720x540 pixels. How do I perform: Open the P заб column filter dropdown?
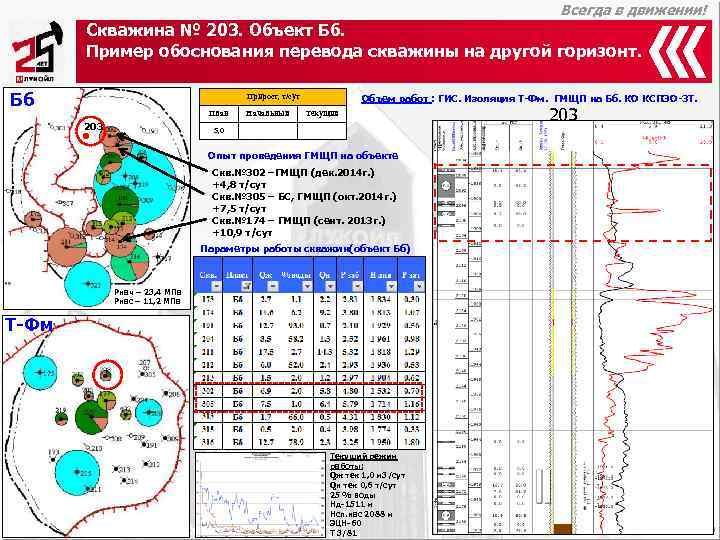click(357, 287)
